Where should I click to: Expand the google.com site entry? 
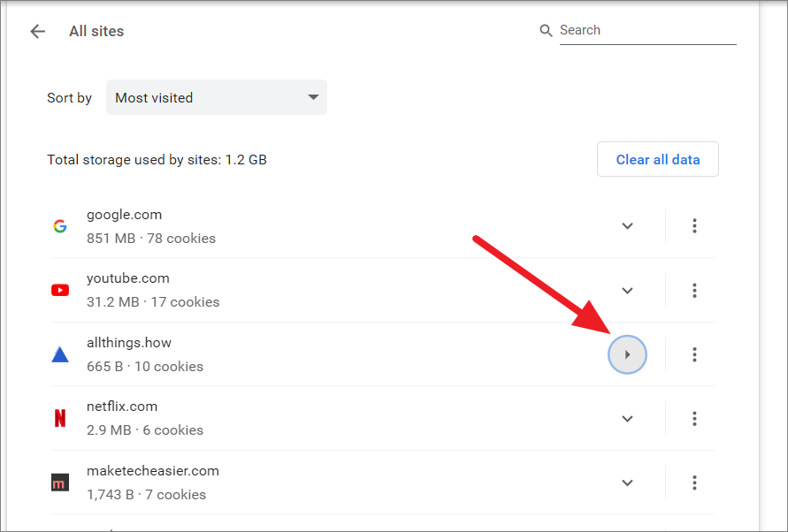click(x=627, y=226)
